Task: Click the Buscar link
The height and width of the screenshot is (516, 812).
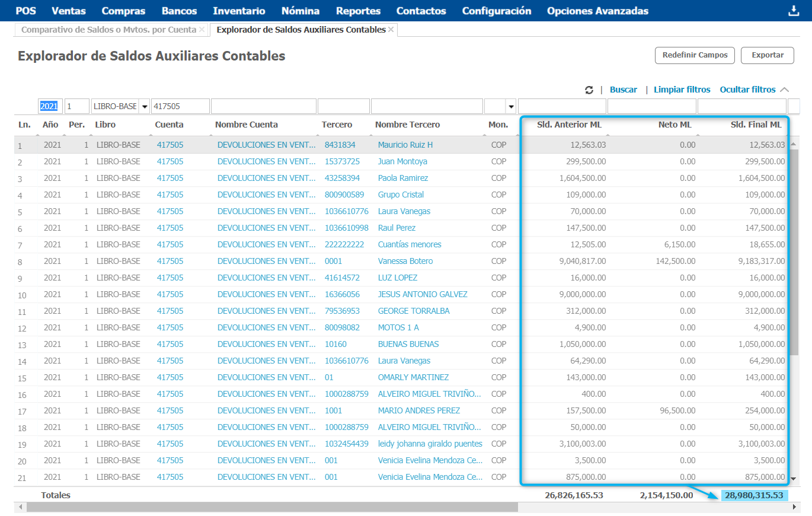Action: 623,90
